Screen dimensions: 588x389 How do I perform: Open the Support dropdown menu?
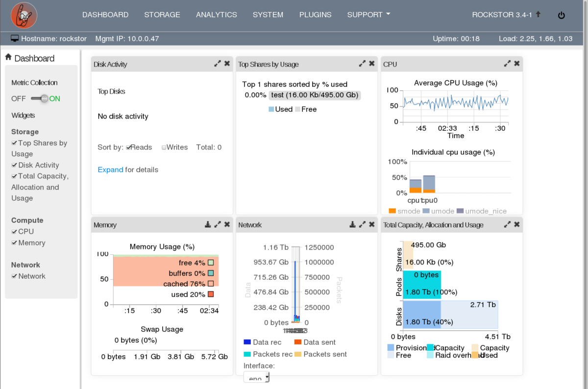[368, 15]
